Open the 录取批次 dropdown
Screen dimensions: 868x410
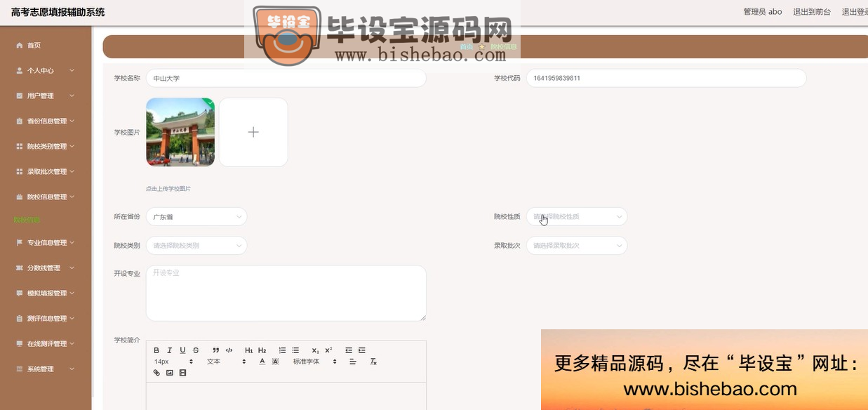coord(577,246)
